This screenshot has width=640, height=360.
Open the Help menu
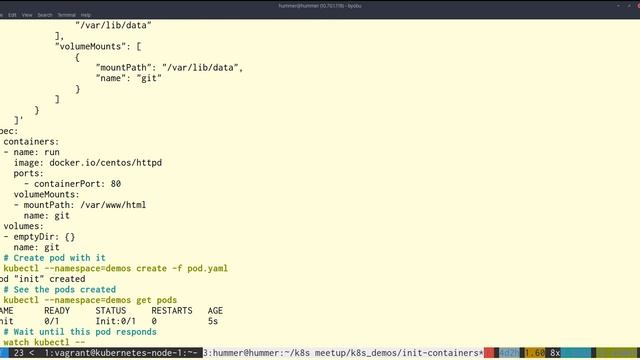pos(85,15)
